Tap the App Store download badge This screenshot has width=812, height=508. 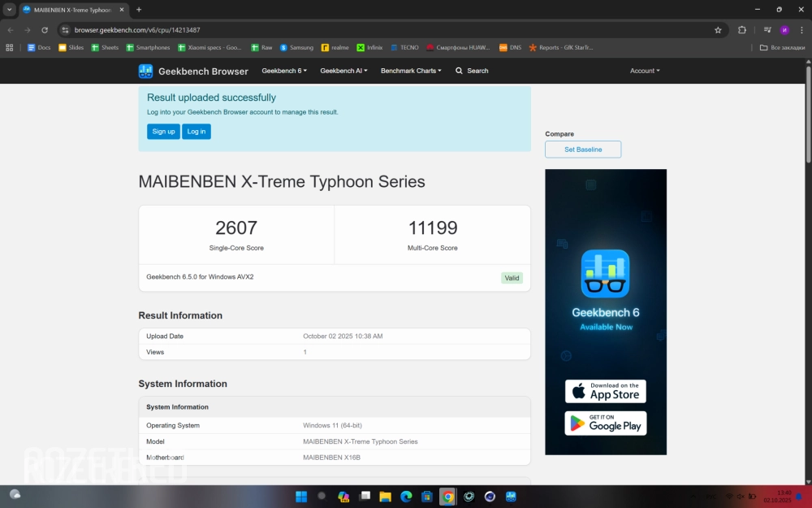(605, 391)
